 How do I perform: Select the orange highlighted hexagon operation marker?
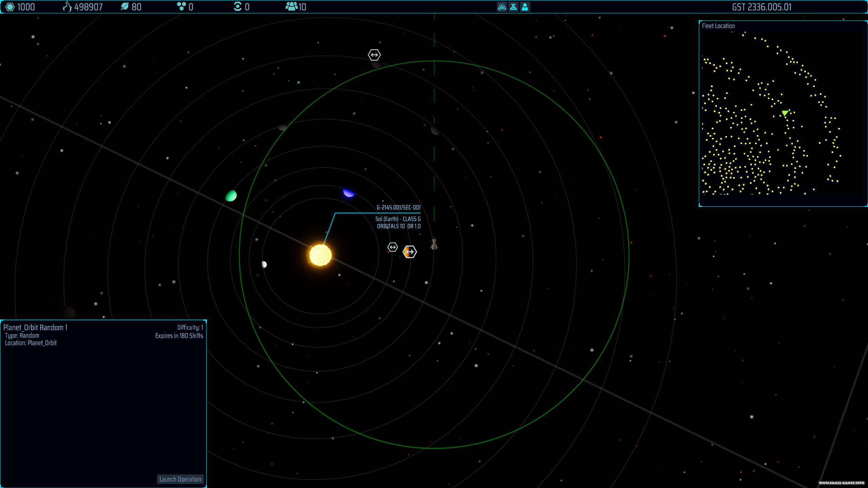coord(410,252)
